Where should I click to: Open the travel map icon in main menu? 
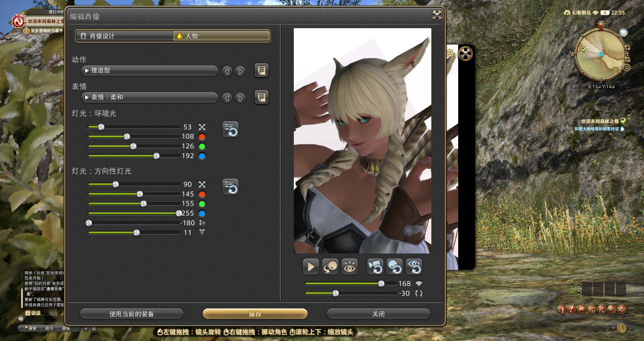592,309
